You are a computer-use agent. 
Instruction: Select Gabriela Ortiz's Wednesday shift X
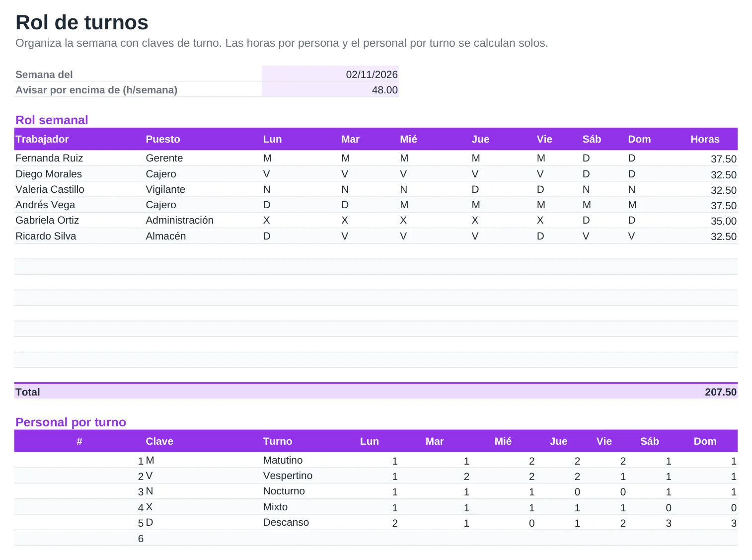[403, 220]
